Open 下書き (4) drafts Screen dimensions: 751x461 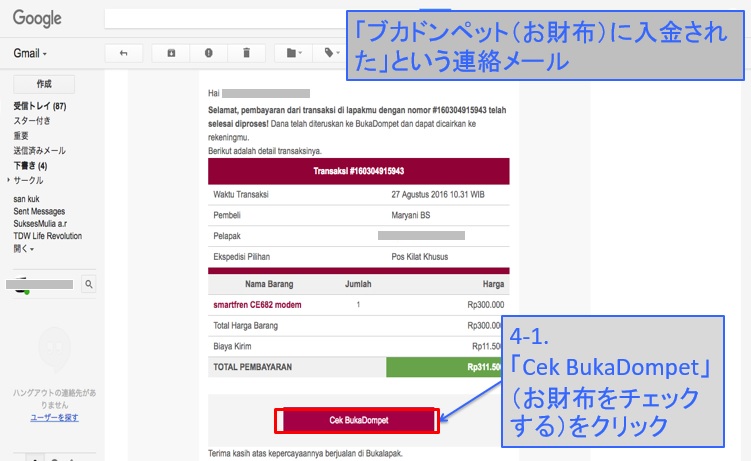click(30, 166)
